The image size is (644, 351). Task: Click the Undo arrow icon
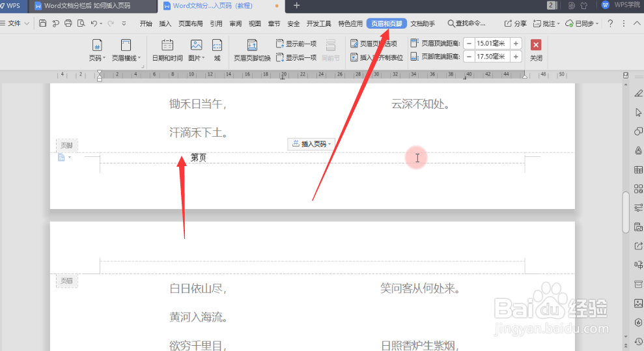94,23
